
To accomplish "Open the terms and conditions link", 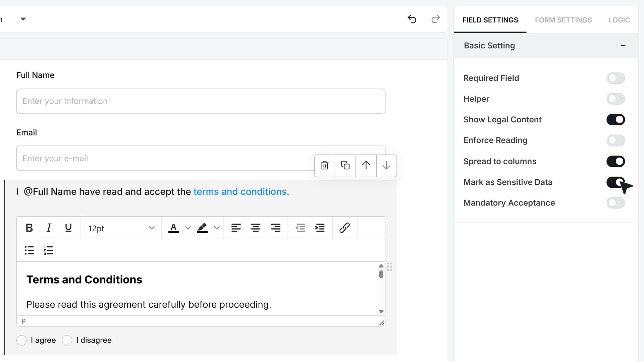I will point(241,192).
